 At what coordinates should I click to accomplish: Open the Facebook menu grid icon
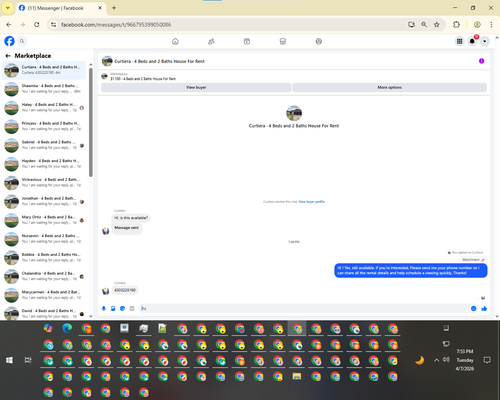[459, 41]
